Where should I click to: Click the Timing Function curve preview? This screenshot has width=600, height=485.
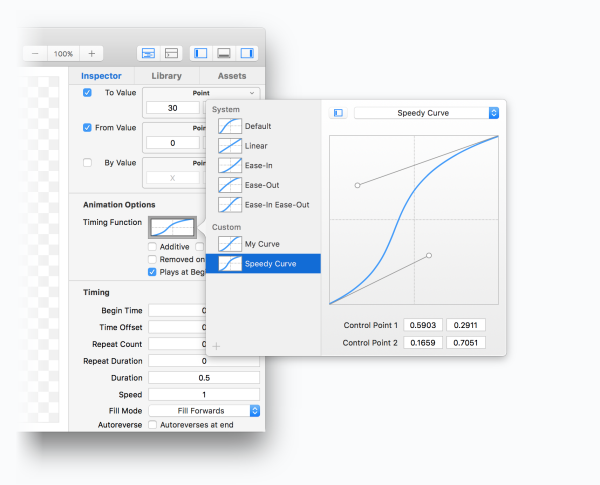tap(172, 227)
